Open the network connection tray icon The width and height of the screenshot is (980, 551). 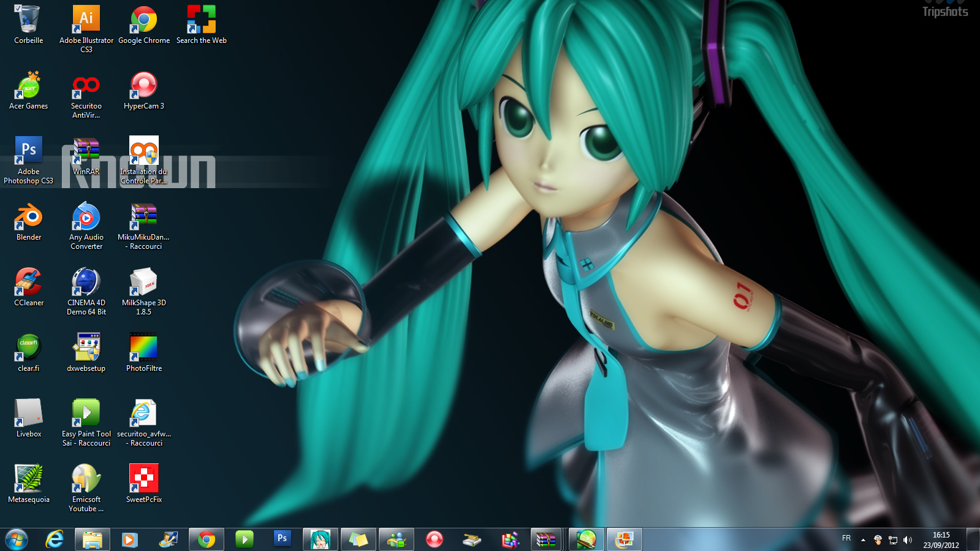click(893, 540)
